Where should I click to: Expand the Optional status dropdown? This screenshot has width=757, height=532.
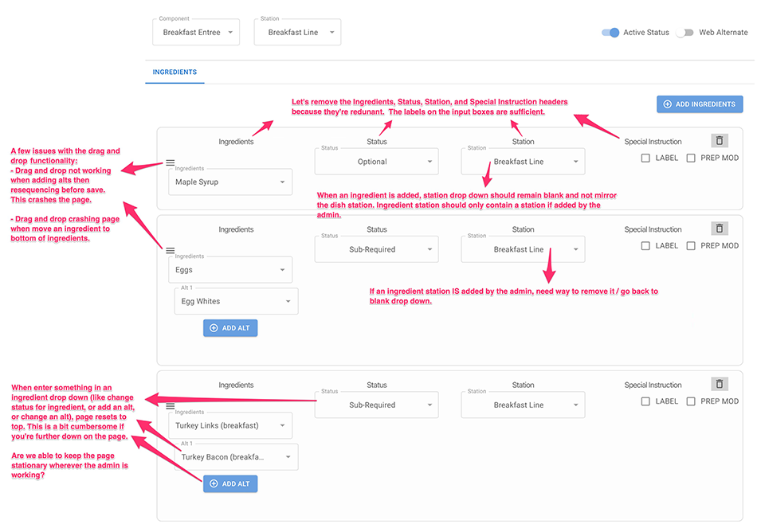pyautogui.click(x=377, y=162)
